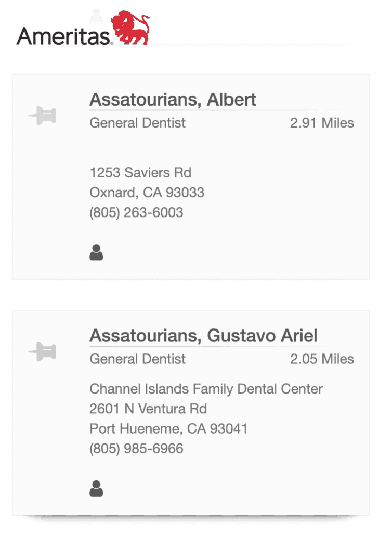Image resolution: width=392 pixels, height=533 pixels.
Task: Call phone number (805) 985-6966
Action: pos(136,448)
